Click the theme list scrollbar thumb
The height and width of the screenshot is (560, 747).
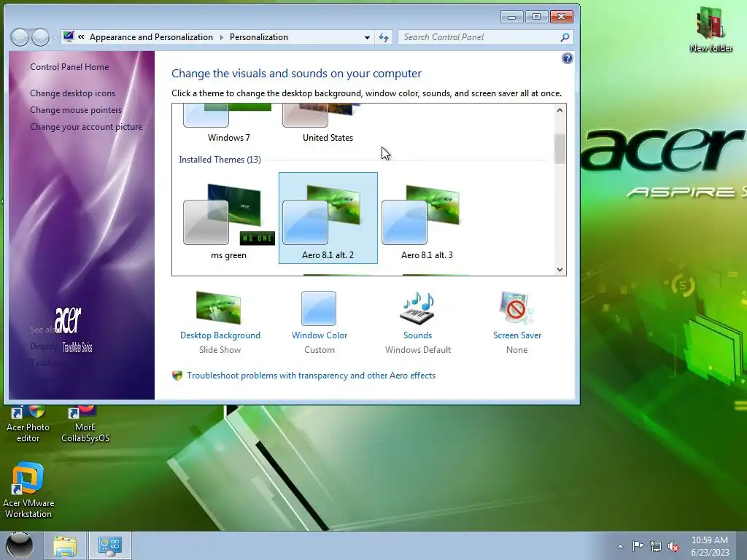(560, 149)
